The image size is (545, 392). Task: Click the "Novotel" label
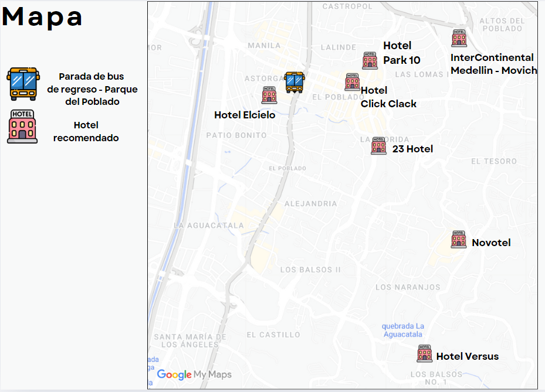pos(491,243)
